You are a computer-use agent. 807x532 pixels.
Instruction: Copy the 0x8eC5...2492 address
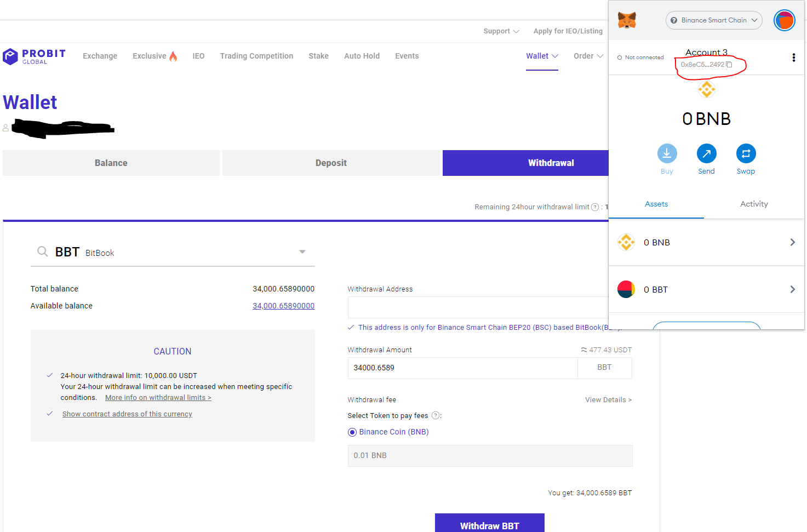point(706,65)
